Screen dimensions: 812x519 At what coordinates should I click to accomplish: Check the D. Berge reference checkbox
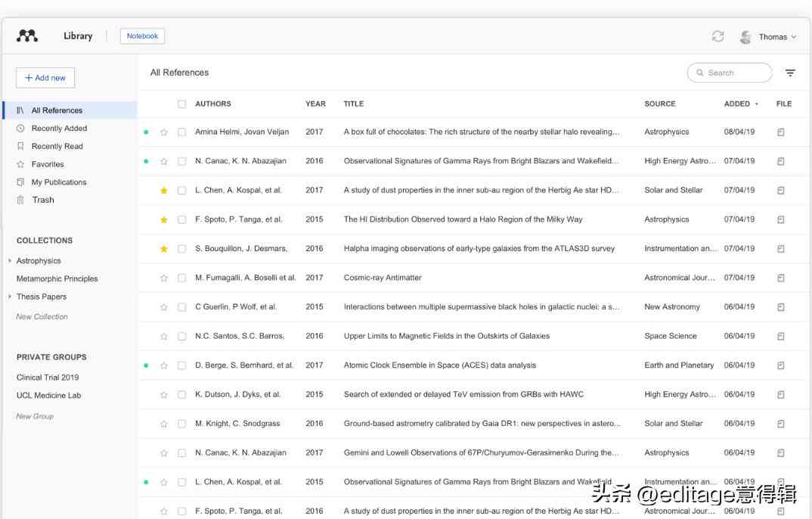(181, 365)
